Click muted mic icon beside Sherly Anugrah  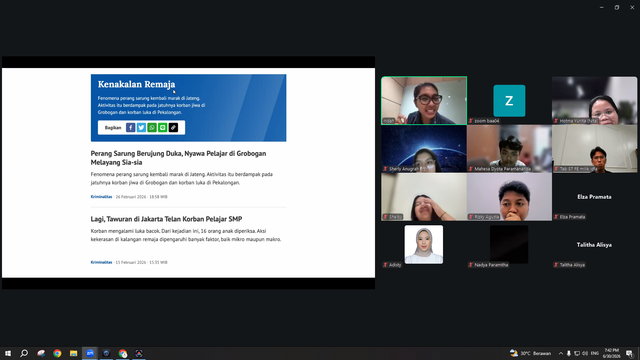tap(385, 169)
